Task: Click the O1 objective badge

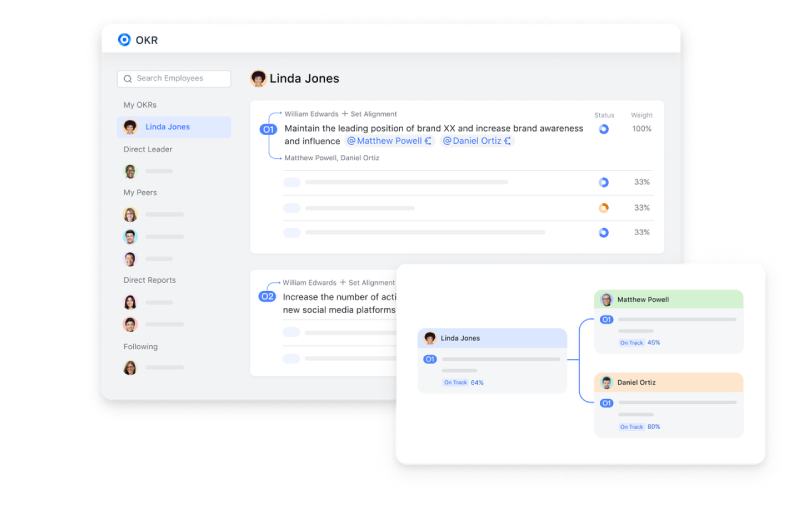Action: coord(268,129)
